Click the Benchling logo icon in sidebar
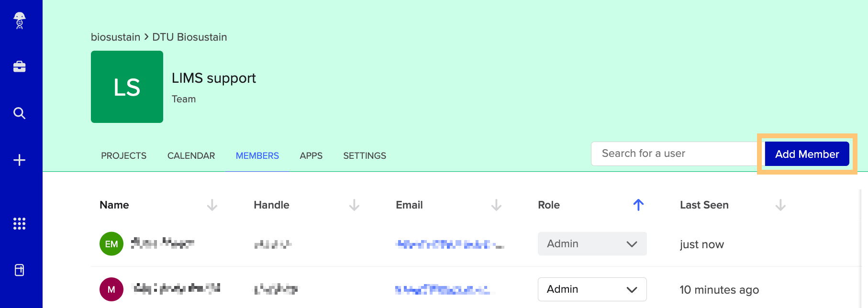Image resolution: width=868 pixels, height=308 pixels. click(x=20, y=21)
